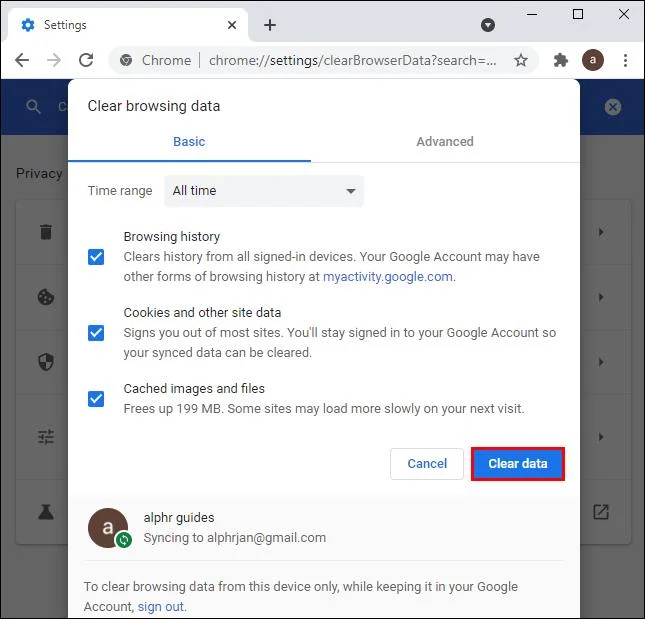Screen dimensions: 645x619
Task: Click the Chrome site info icon
Action: coord(126,60)
